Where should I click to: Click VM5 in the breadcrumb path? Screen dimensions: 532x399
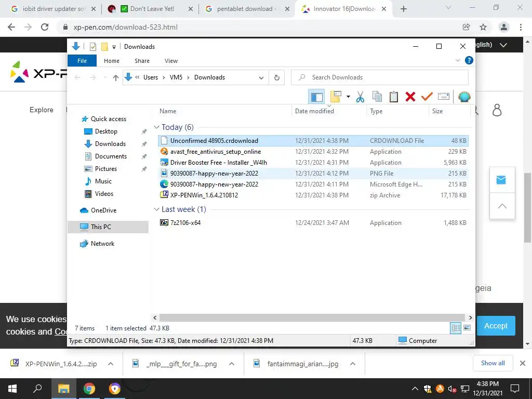pyautogui.click(x=176, y=77)
